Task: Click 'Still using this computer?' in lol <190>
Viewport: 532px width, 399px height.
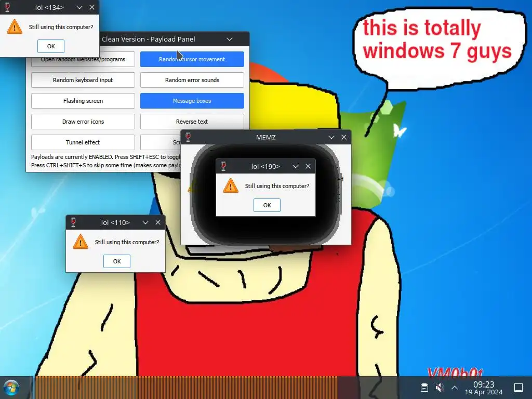Action: tap(277, 186)
